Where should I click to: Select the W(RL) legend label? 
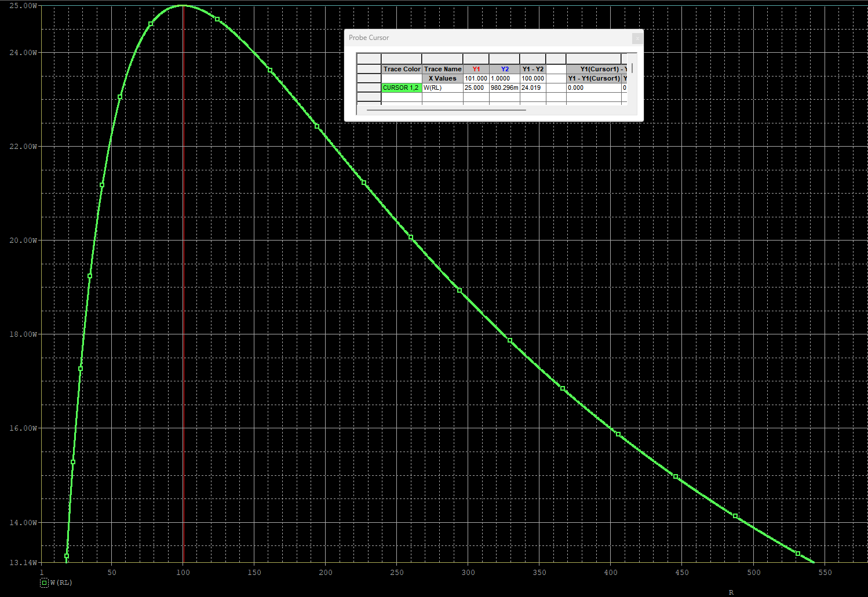[x=61, y=583]
